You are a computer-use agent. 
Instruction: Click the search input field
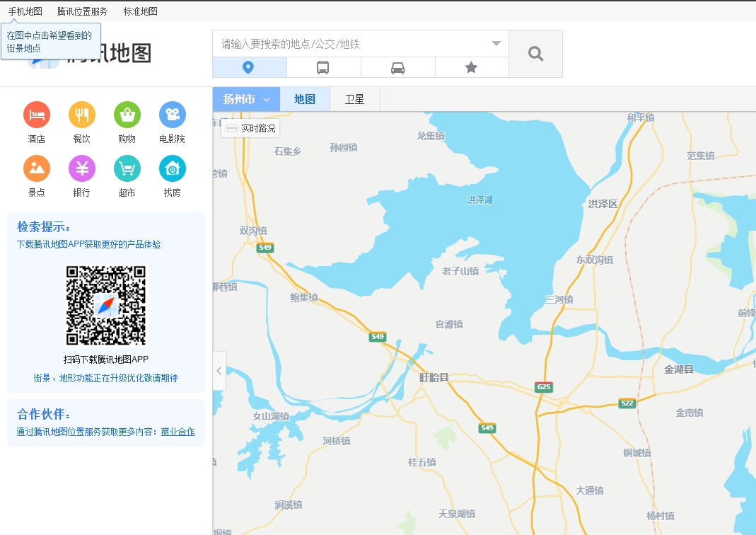point(351,44)
